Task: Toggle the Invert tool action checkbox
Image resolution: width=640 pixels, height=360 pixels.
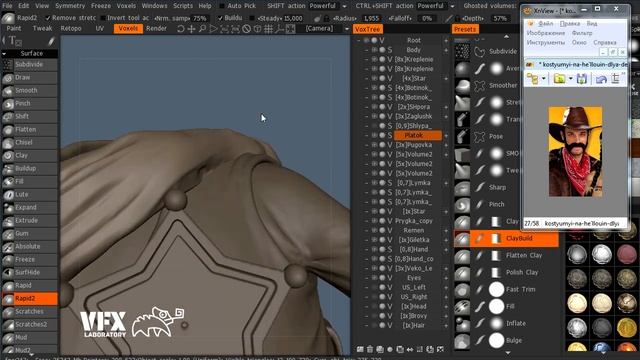Action: click(102, 18)
